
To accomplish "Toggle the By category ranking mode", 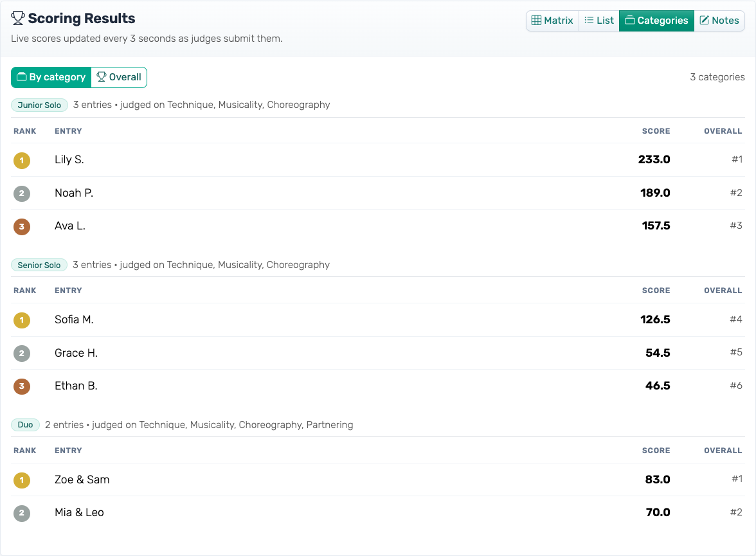I will point(51,77).
